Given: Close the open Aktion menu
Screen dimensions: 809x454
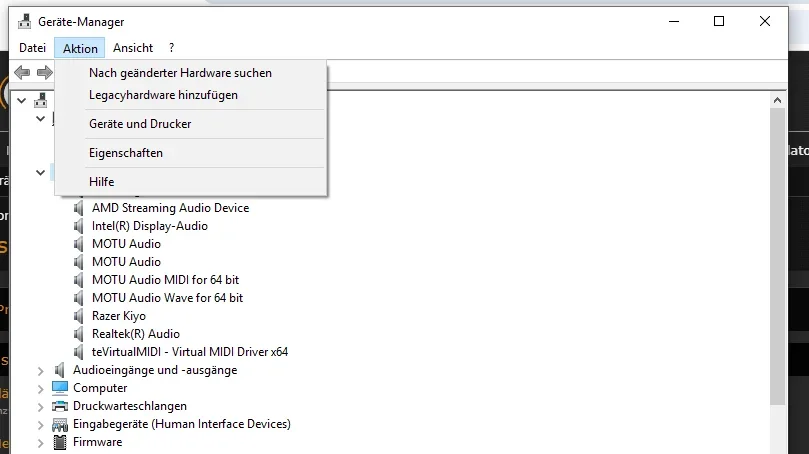Looking at the screenshot, I should (80, 48).
